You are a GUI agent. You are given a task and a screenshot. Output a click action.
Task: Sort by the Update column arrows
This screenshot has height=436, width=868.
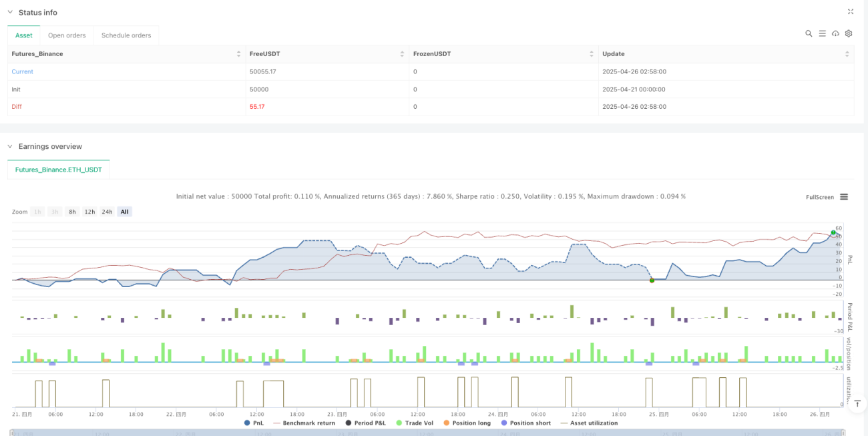(848, 54)
